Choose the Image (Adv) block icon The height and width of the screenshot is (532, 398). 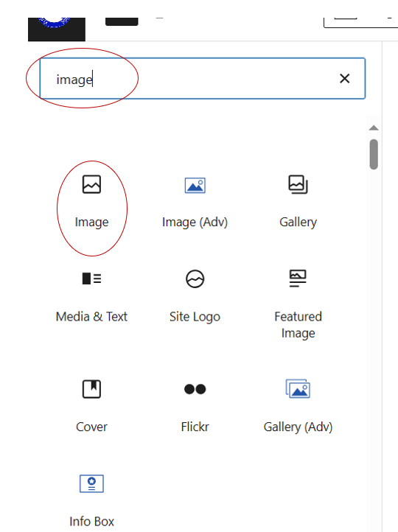195,186
